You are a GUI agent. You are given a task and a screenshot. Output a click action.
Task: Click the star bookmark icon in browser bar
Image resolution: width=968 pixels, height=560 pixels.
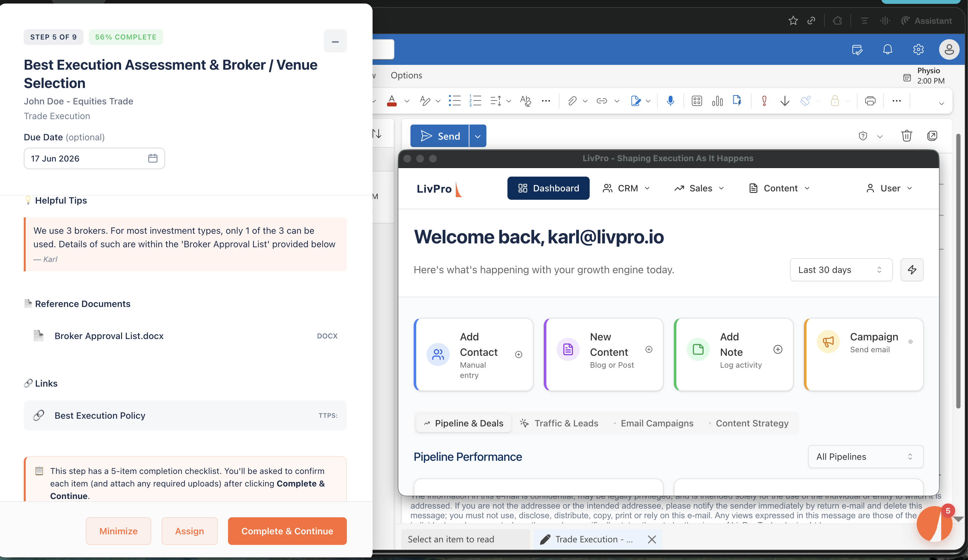click(793, 20)
